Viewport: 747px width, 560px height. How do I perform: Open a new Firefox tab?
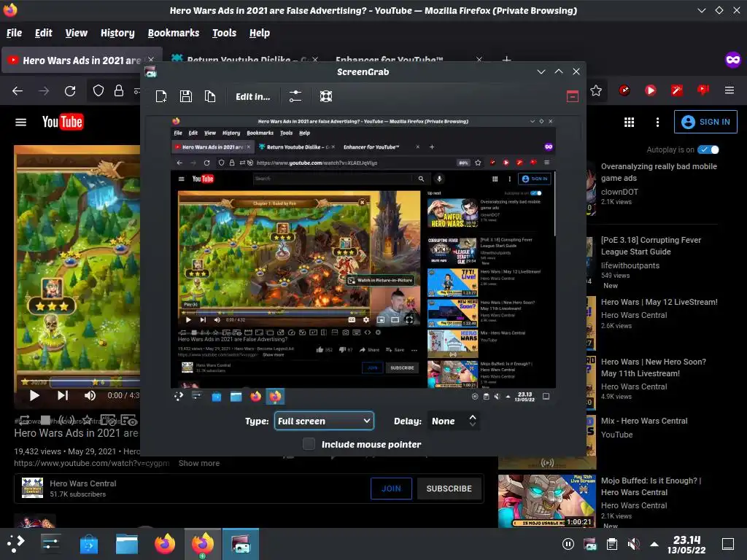pyautogui.click(x=506, y=60)
